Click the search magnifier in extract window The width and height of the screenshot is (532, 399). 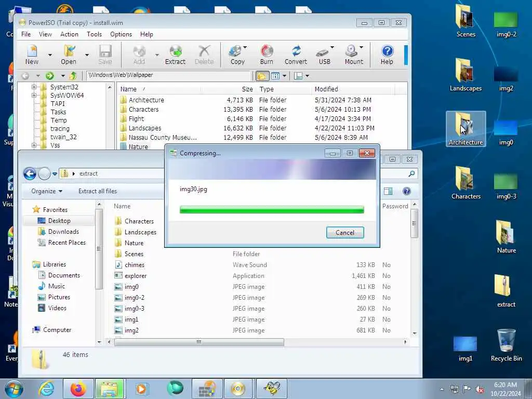click(x=411, y=174)
